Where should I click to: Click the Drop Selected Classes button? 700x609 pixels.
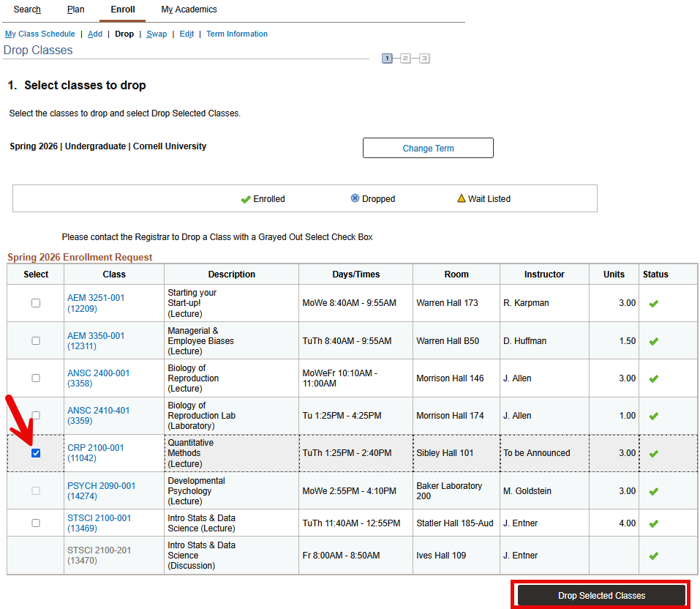click(601, 595)
